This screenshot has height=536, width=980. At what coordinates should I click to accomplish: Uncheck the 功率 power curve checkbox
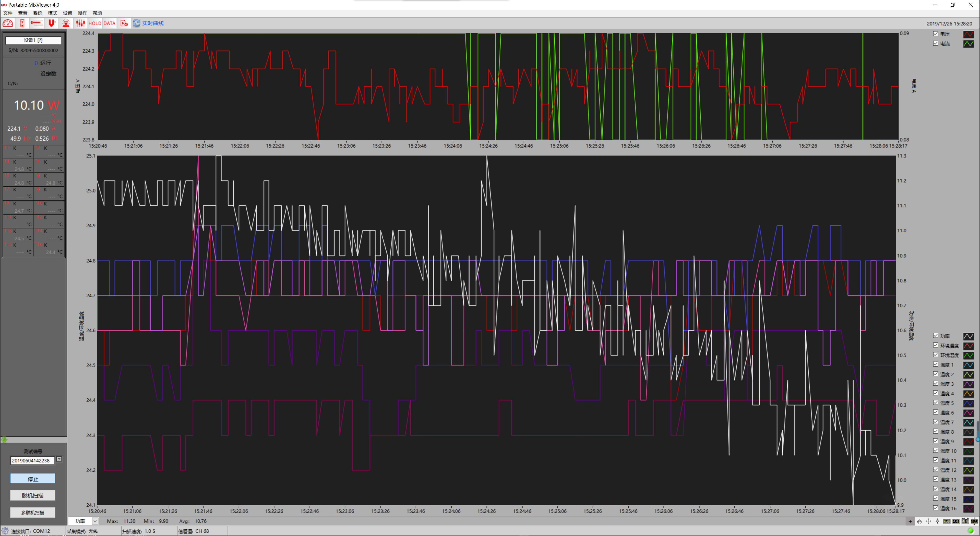tap(936, 336)
